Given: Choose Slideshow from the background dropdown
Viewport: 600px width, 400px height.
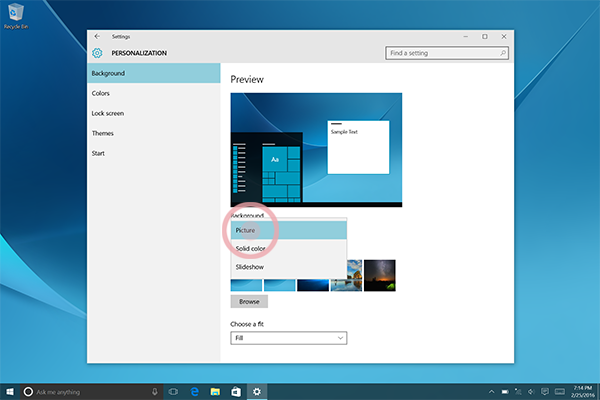Looking at the screenshot, I should [x=289, y=267].
